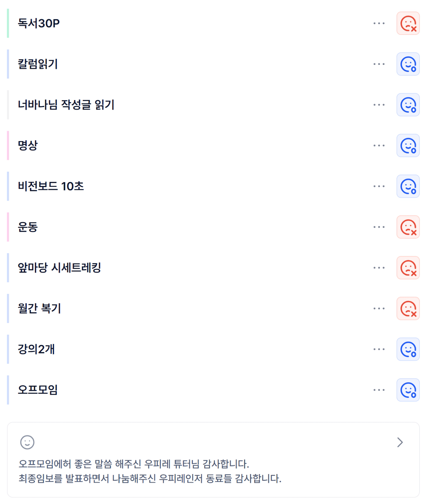The width and height of the screenshot is (425, 504).
Task: Click the sad face icon for 월간 복기
Action: (x=408, y=309)
